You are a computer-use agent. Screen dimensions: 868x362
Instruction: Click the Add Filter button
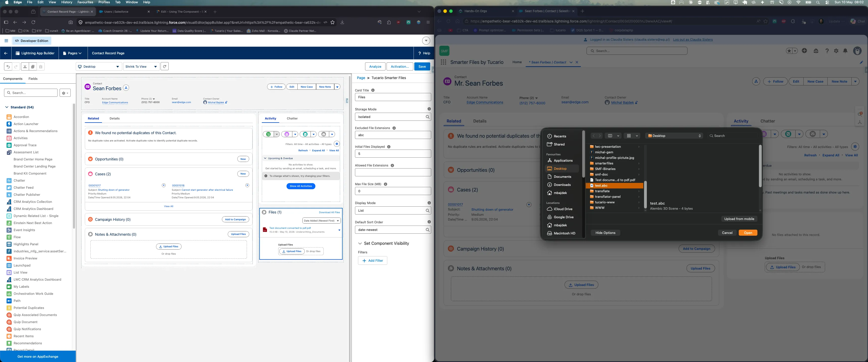pos(372,260)
